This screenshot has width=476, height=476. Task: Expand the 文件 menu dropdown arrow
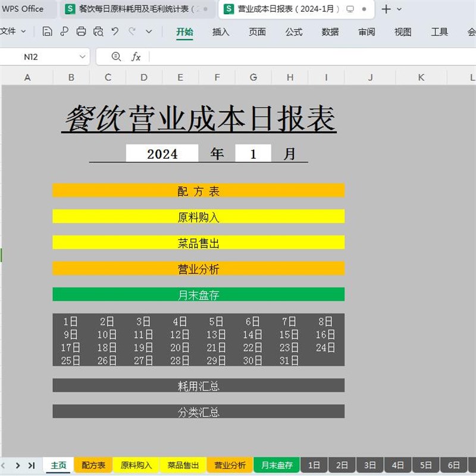(23, 31)
